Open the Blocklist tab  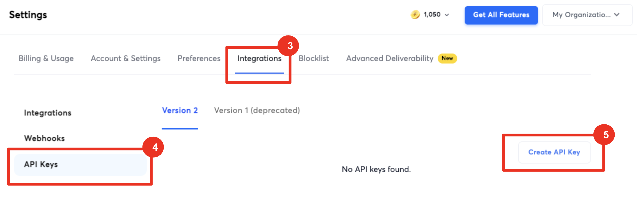click(314, 58)
